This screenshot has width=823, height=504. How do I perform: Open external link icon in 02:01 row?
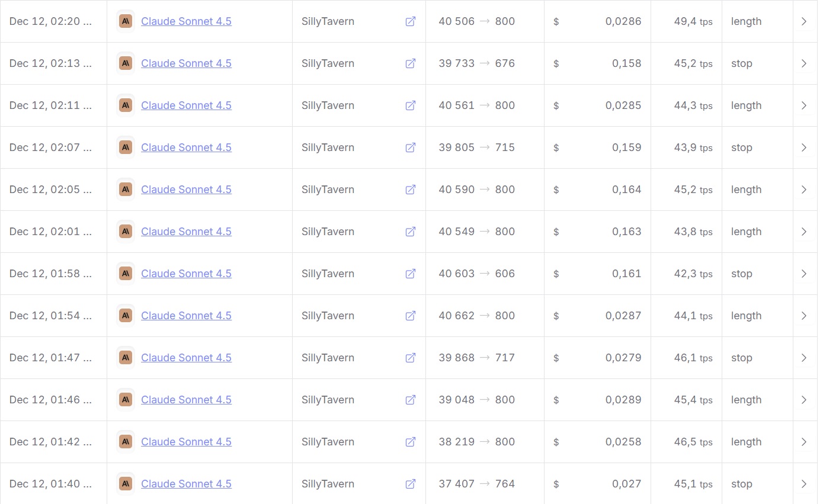[410, 232]
